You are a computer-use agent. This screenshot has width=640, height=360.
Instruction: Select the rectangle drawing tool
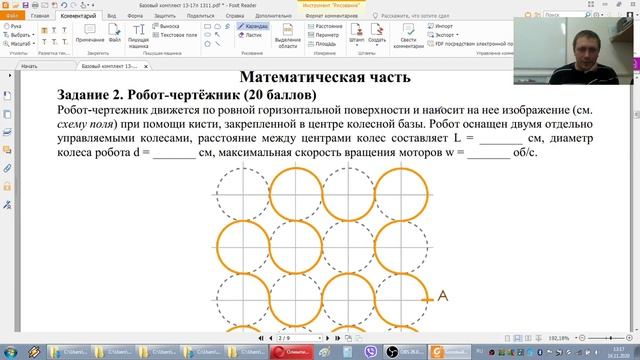pyautogui.click(x=208, y=27)
